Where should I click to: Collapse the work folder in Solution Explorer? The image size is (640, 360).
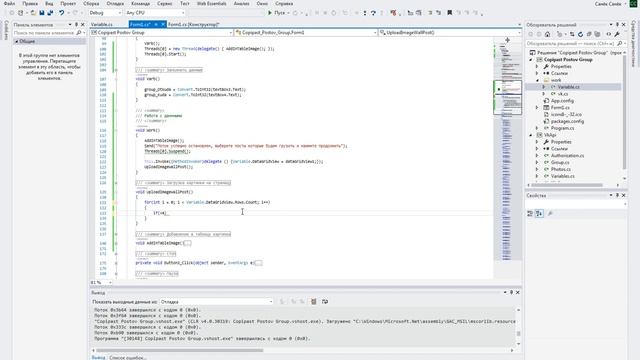coord(537,80)
